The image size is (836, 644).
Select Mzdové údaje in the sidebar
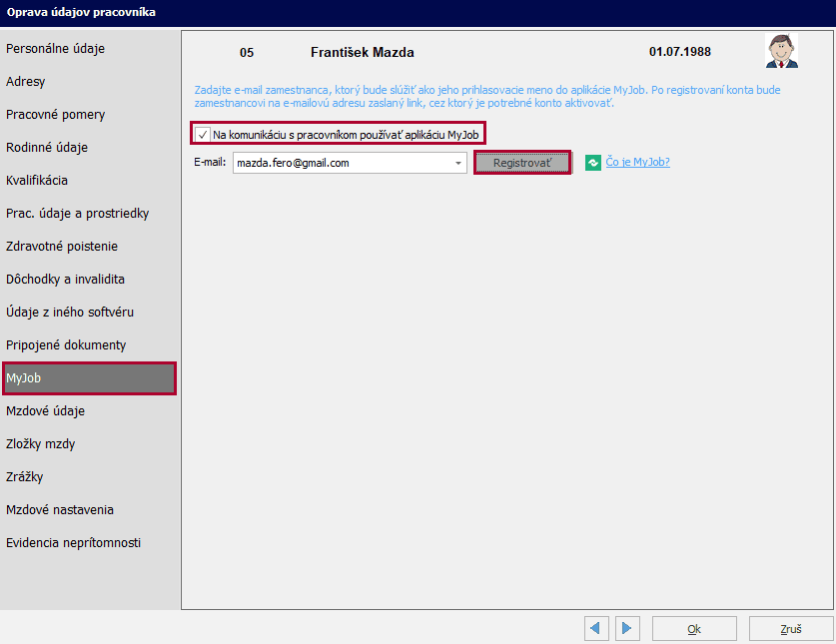pyautogui.click(x=45, y=411)
